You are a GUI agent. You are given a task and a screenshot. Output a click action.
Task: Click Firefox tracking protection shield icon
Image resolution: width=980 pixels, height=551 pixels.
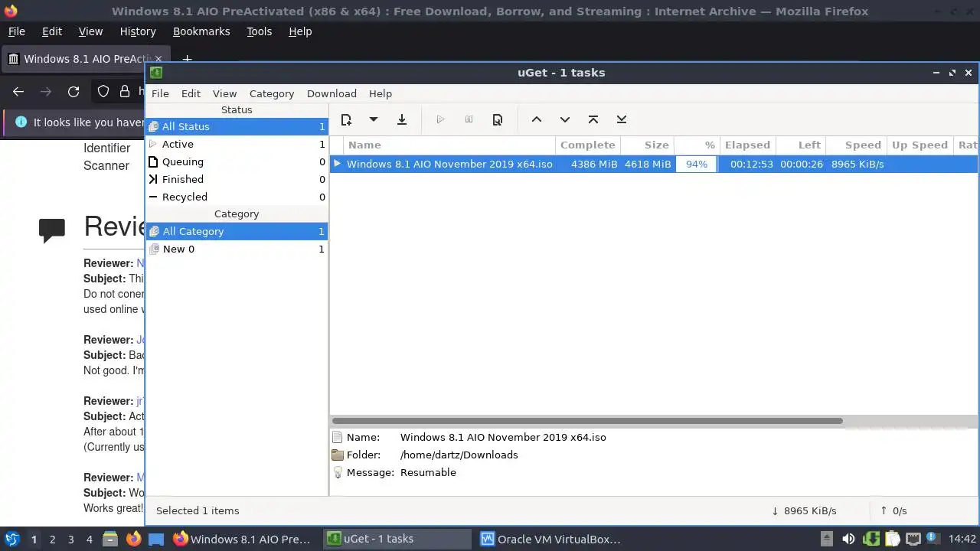click(103, 92)
